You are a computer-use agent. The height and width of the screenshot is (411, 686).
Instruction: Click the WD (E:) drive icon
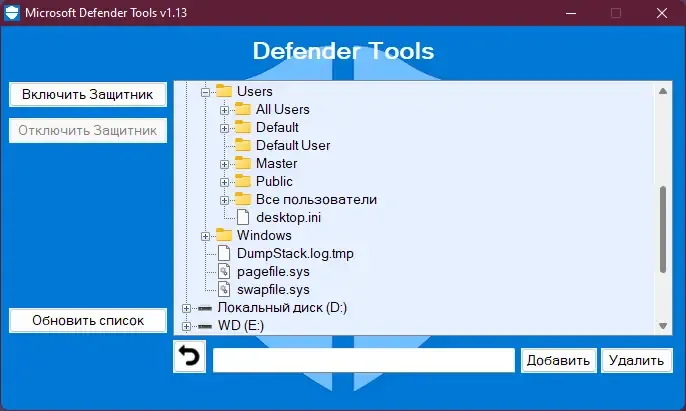coord(205,326)
